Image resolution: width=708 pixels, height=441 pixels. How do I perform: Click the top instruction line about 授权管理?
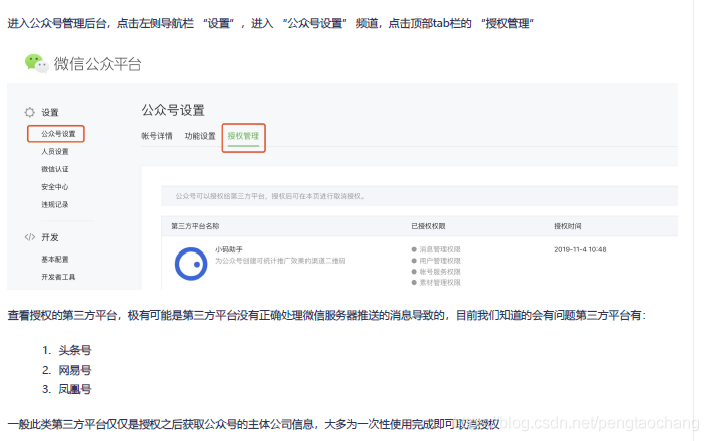(270, 23)
